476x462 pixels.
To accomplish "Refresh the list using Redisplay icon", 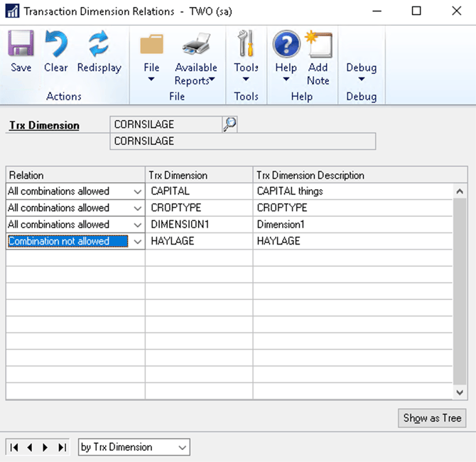I will click(99, 43).
